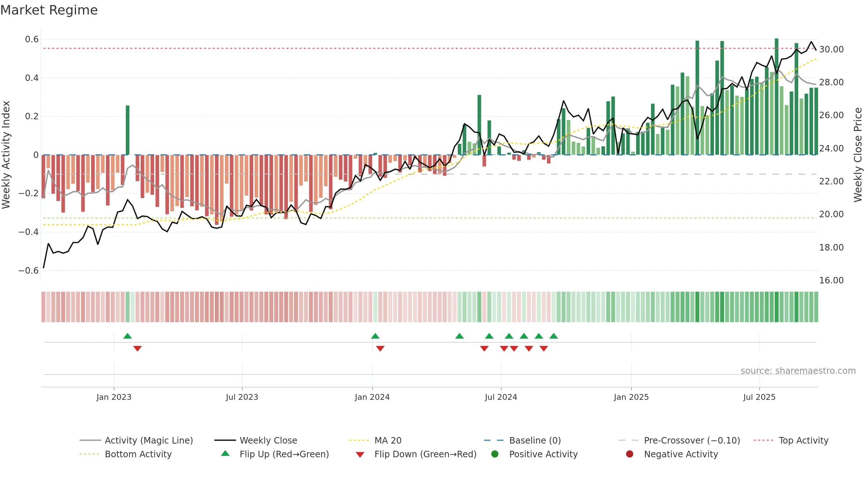Screen dimensions: 868x488
Task: Click the red Flip Down triangle legend icon
Action: [360, 455]
